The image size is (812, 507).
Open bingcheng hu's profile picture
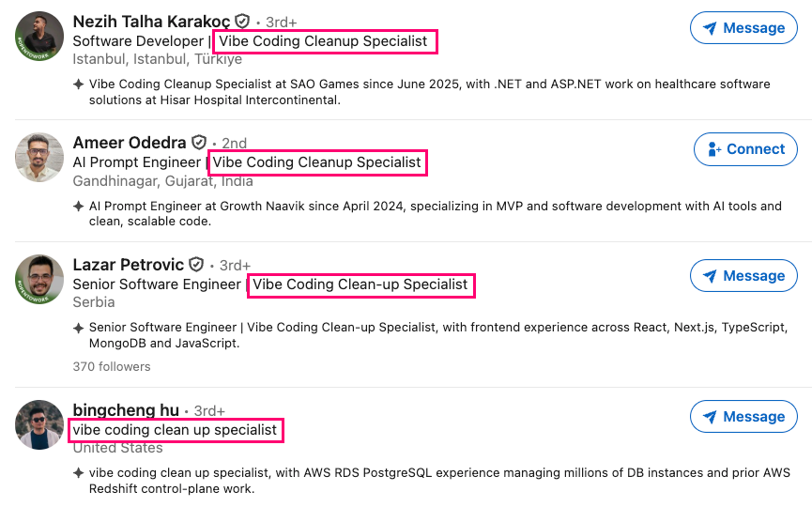[x=39, y=424]
